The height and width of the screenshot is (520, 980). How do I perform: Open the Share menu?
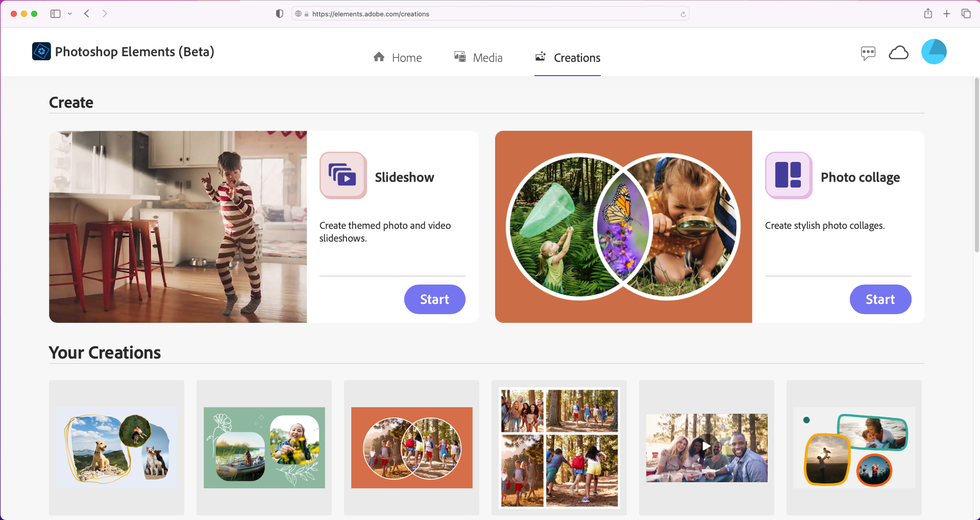(x=928, y=13)
